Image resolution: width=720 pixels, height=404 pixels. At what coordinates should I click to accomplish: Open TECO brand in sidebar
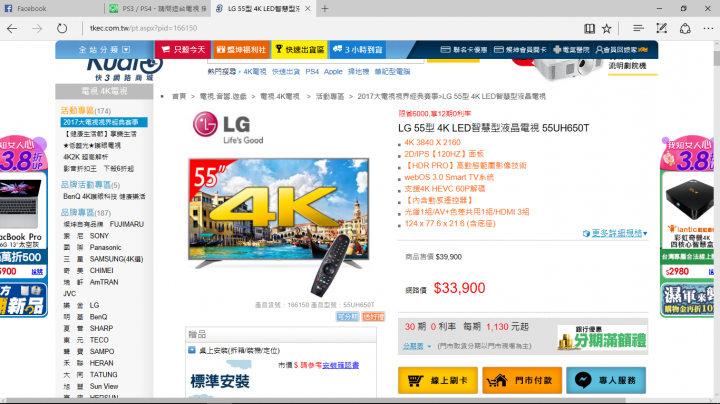point(86,340)
